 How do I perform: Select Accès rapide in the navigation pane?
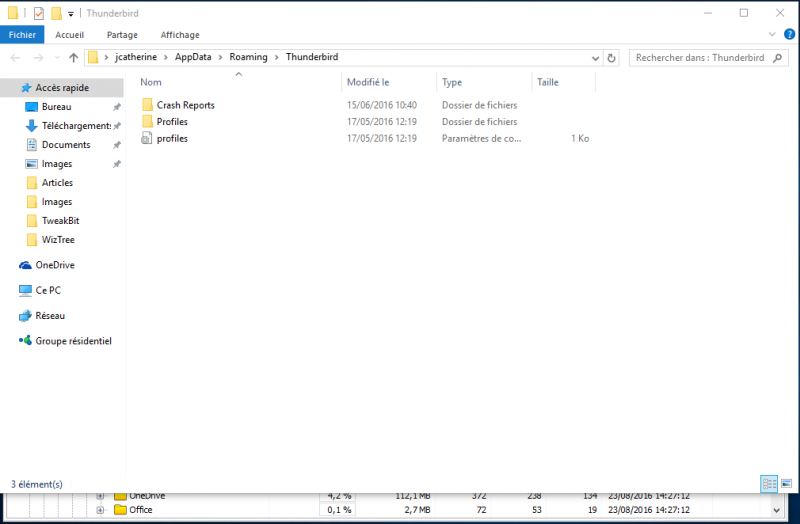[62, 88]
